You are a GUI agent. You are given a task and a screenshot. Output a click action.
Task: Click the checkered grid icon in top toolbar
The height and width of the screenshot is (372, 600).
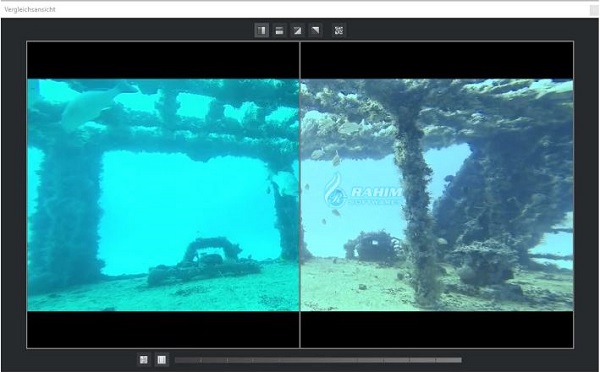click(339, 30)
